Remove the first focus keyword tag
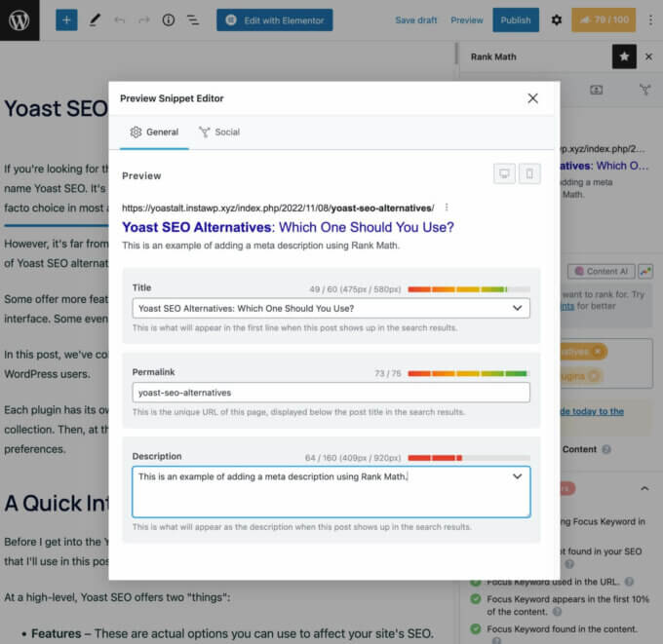The width and height of the screenshot is (663, 644). [597, 352]
